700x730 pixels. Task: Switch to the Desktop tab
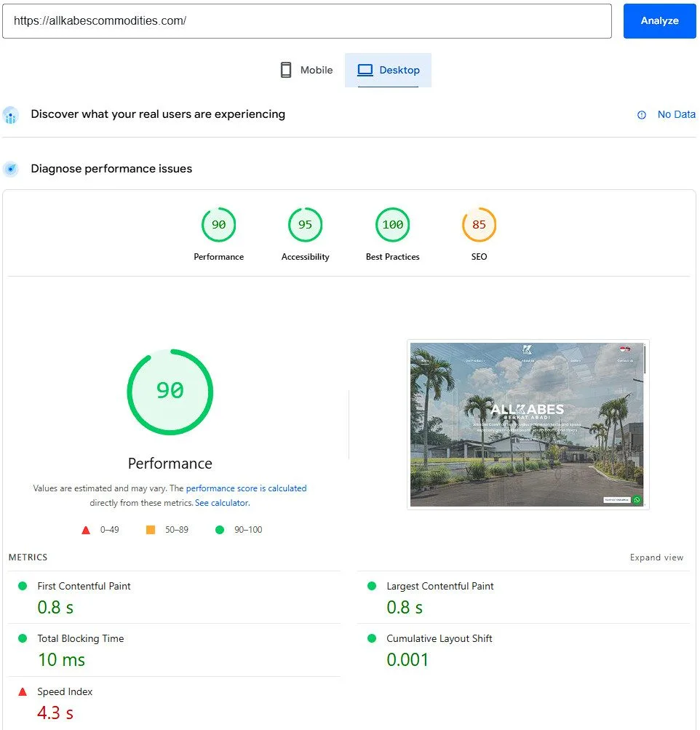pyautogui.click(x=389, y=70)
